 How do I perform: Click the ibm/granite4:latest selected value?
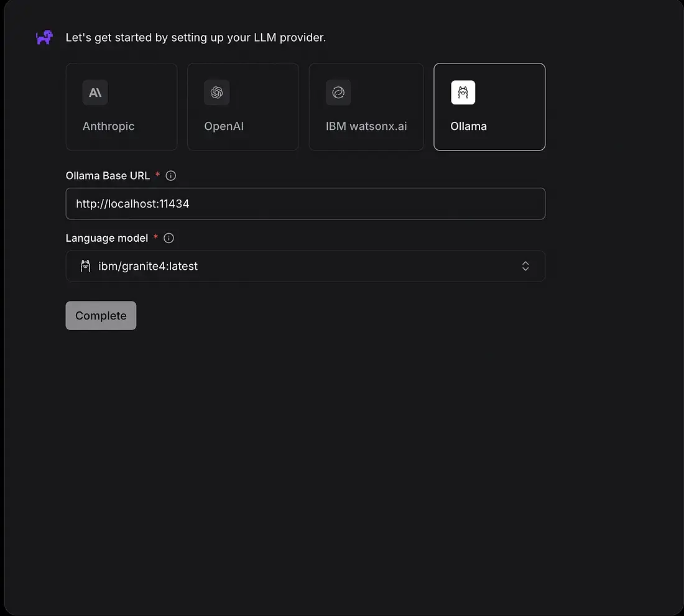[x=148, y=266]
